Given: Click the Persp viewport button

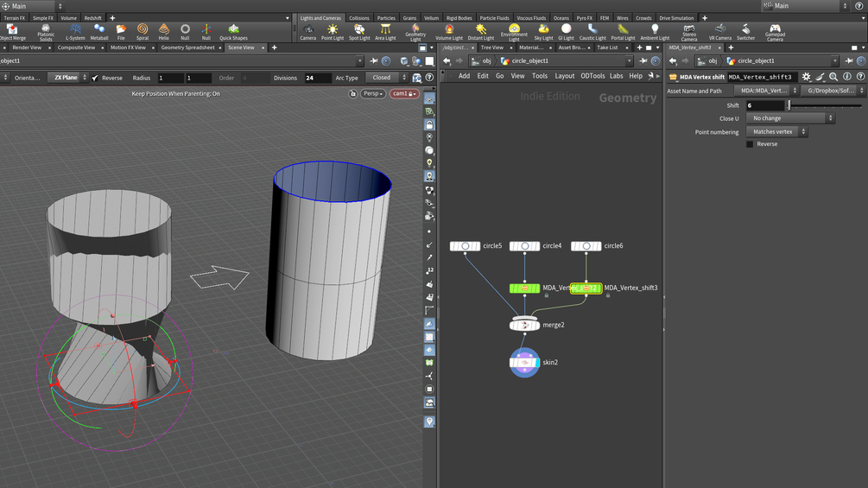Looking at the screenshot, I should 373,93.
